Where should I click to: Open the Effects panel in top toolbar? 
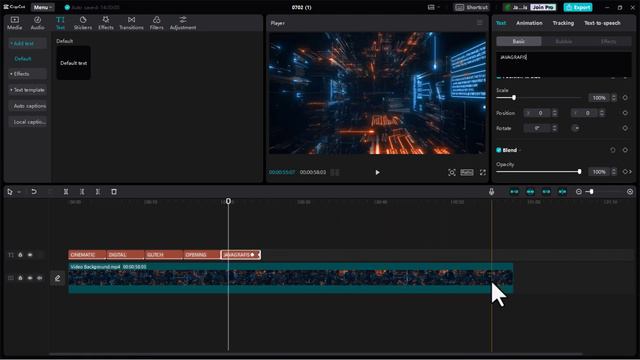click(x=106, y=23)
